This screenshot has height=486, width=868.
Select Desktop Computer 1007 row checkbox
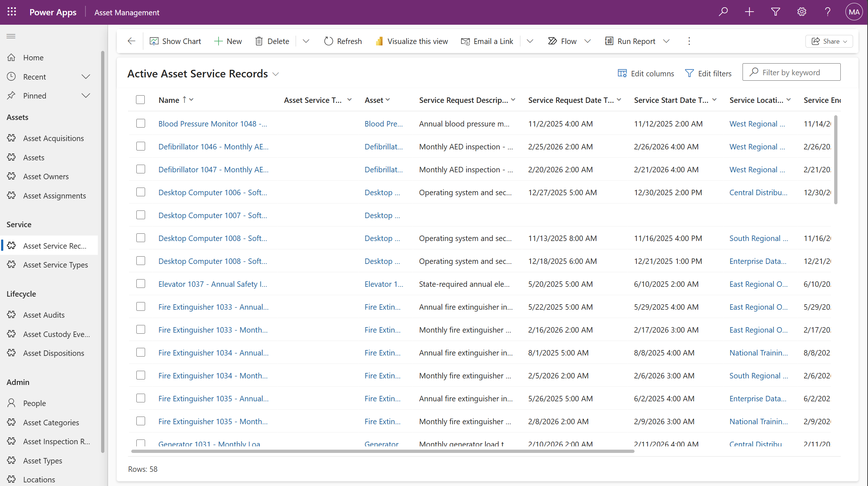coord(141,215)
